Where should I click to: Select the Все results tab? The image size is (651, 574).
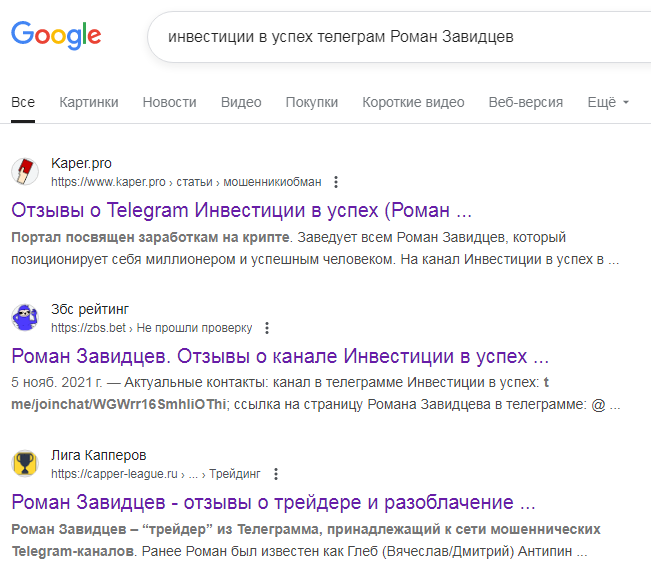(x=23, y=102)
